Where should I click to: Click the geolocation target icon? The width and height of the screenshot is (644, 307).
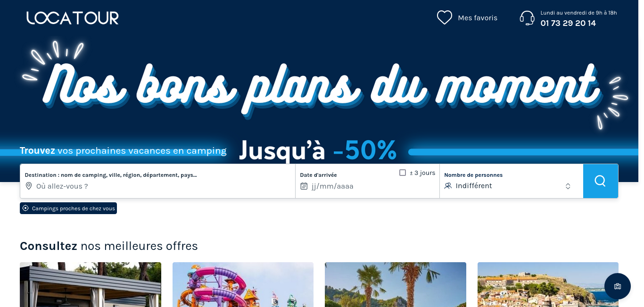click(x=25, y=208)
